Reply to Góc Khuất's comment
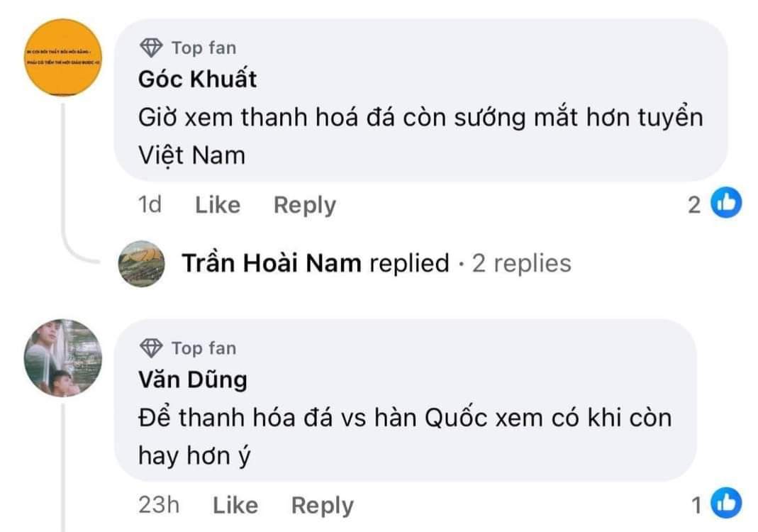Screen dimensions: 758x532 pos(305,205)
